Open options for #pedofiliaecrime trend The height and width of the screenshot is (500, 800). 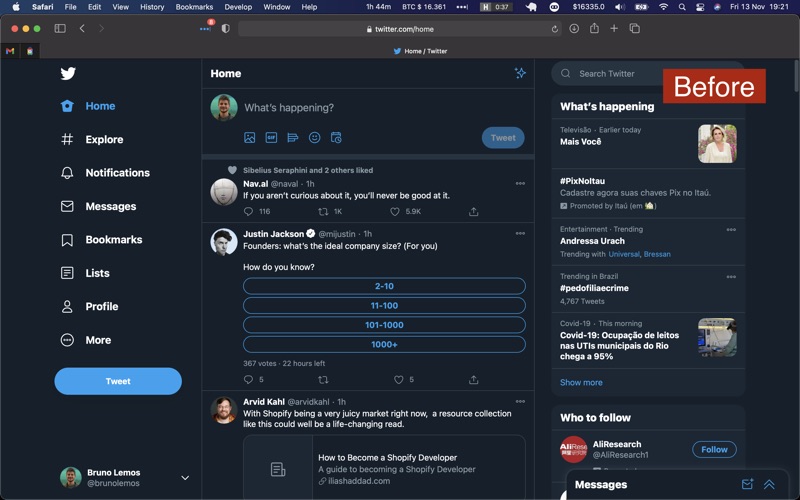(731, 277)
